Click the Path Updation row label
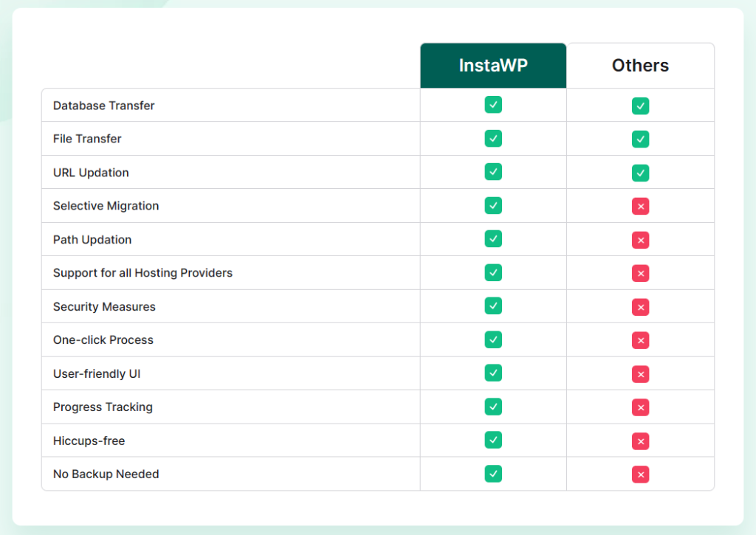This screenshot has width=756, height=535. (x=92, y=240)
